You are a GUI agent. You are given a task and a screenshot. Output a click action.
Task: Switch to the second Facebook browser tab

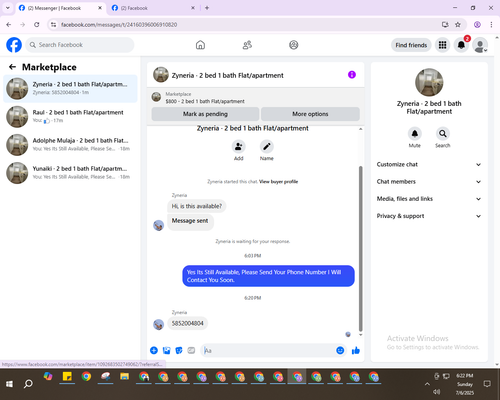tap(153, 8)
